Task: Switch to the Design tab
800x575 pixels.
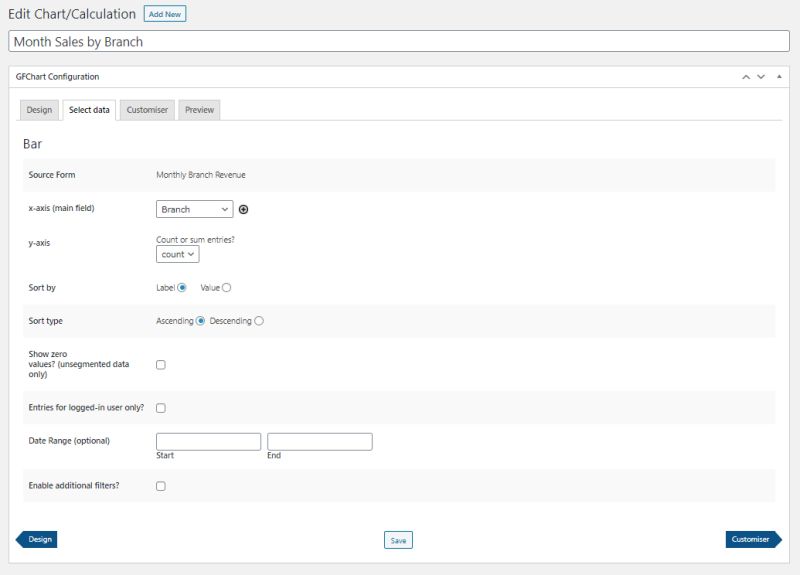Action: (39, 110)
